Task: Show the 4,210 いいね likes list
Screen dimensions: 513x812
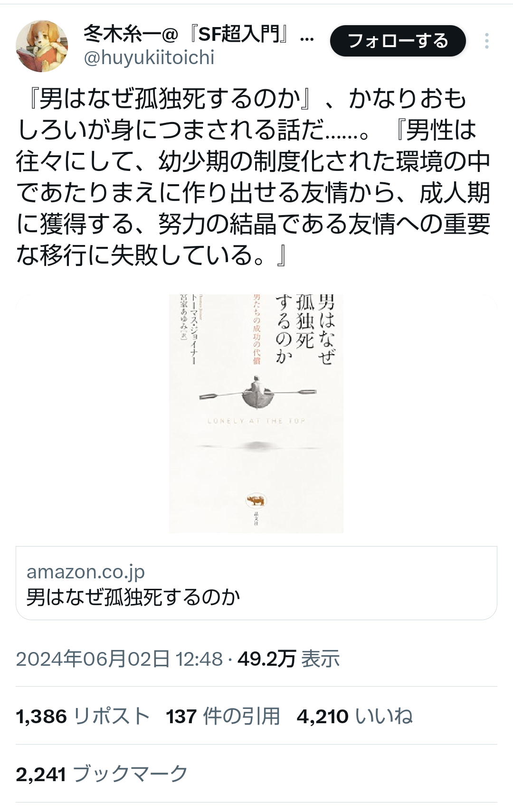Action: point(355,716)
